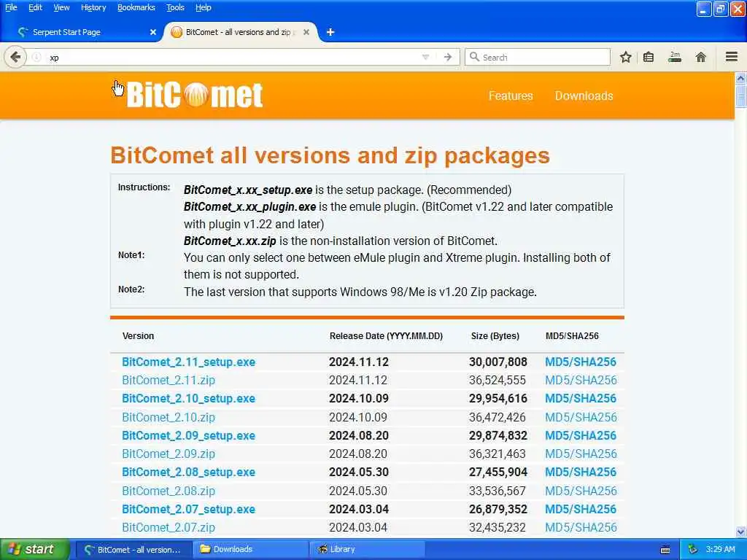
Task: Open MD5/SHA256 for 2.07 setup row
Action: point(581,510)
